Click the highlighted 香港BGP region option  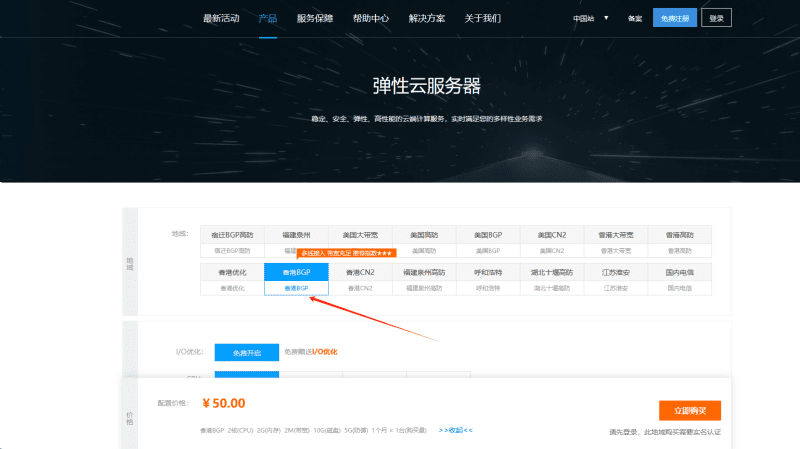296,279
